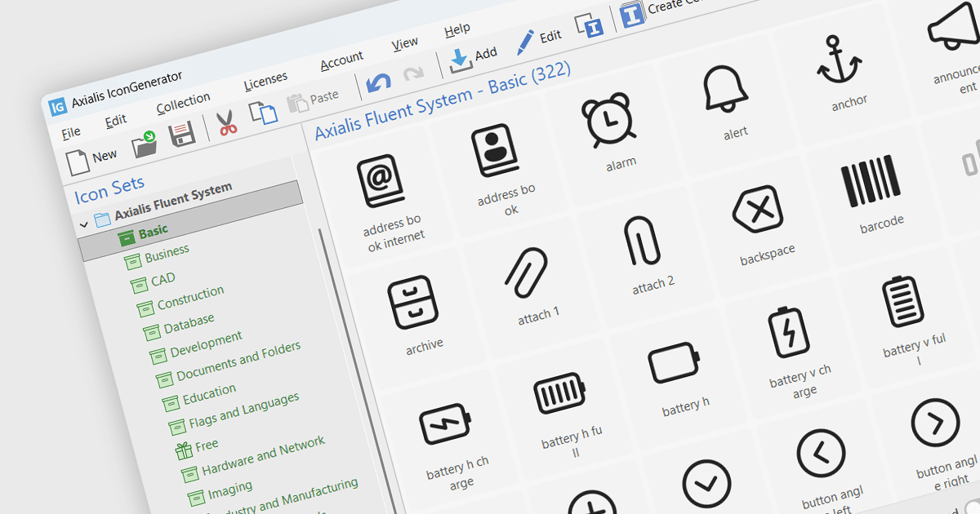Select the Hardware and Network set
The width and height of the screenshot is (980, 514).
point(263,455)
